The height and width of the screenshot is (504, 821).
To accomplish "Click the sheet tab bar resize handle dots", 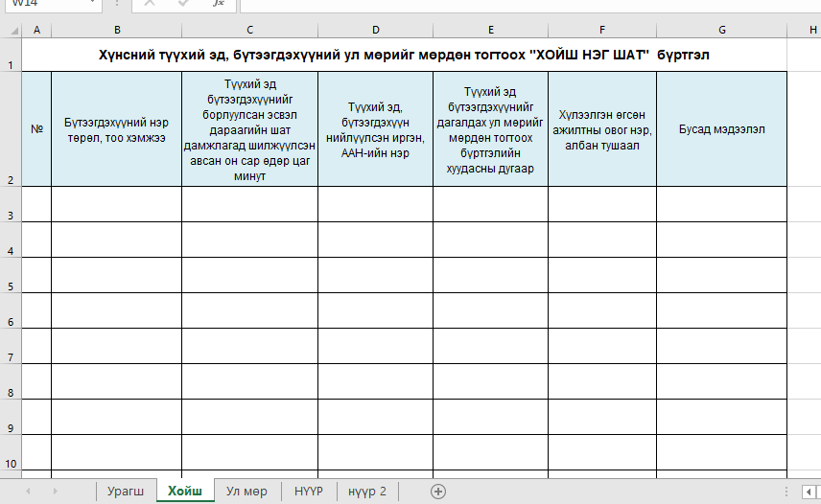I will [786, 492].
